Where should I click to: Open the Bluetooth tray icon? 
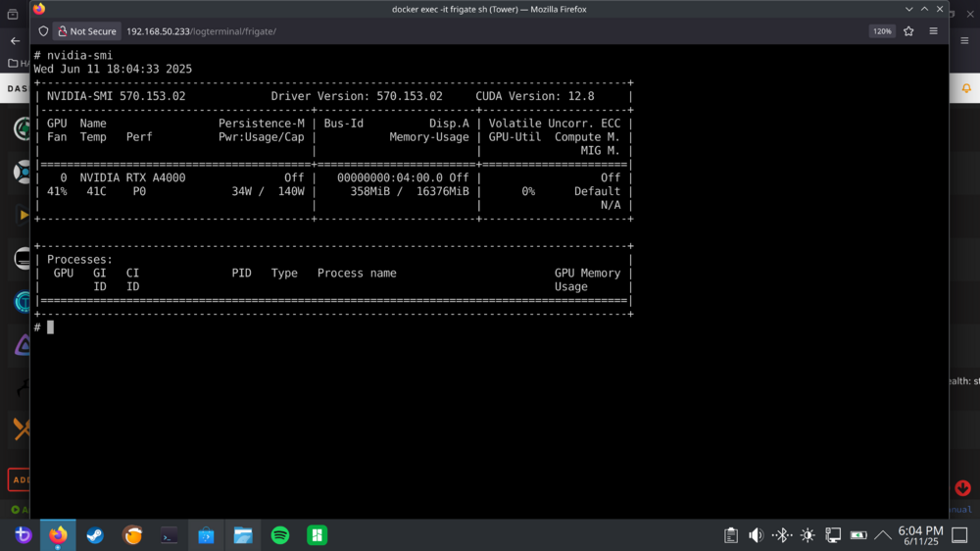point(781,535)
